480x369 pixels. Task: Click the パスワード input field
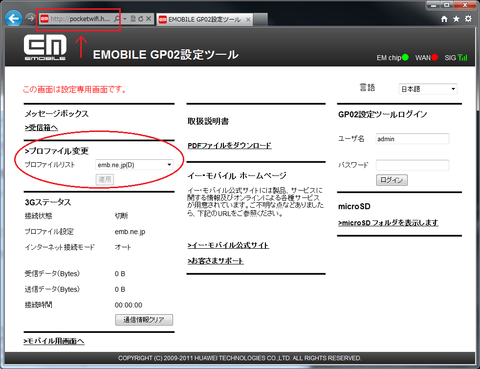coord(412,165)
